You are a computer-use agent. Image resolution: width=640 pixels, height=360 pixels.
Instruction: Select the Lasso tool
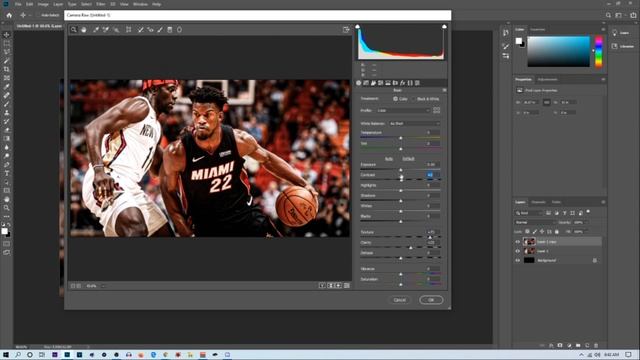(7, 52)
